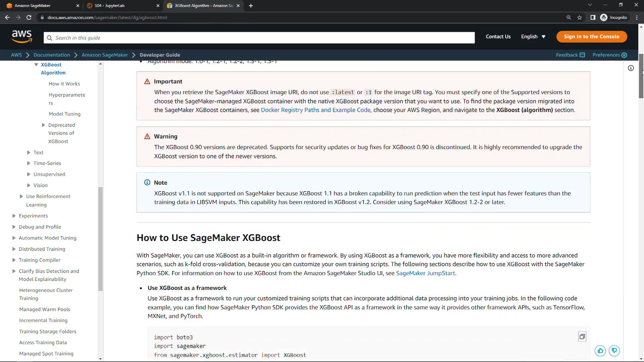
Task: Click the thumbs down feedback icon
Action: pyautogui.click(x=614, y=351)
